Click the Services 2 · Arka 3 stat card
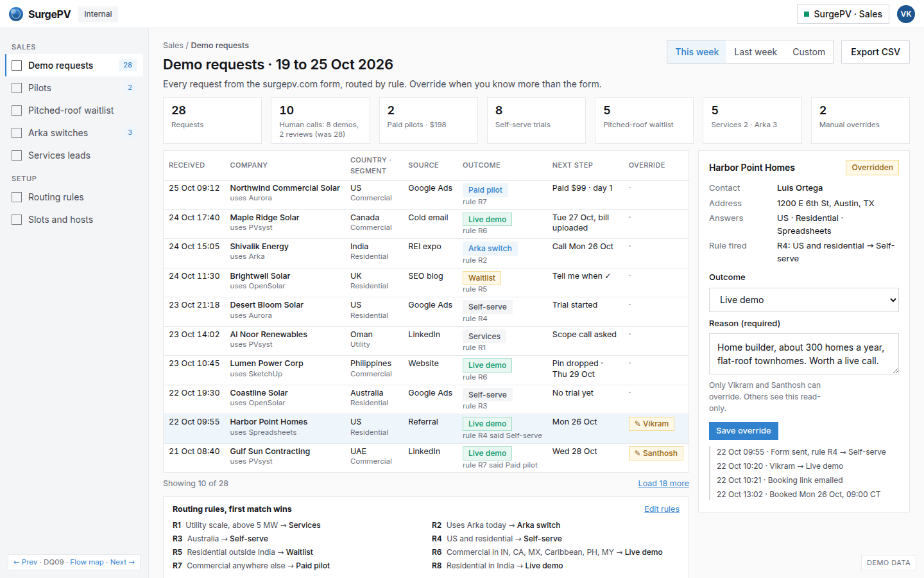Screen dimensions: 924x578 pos(752,120)
